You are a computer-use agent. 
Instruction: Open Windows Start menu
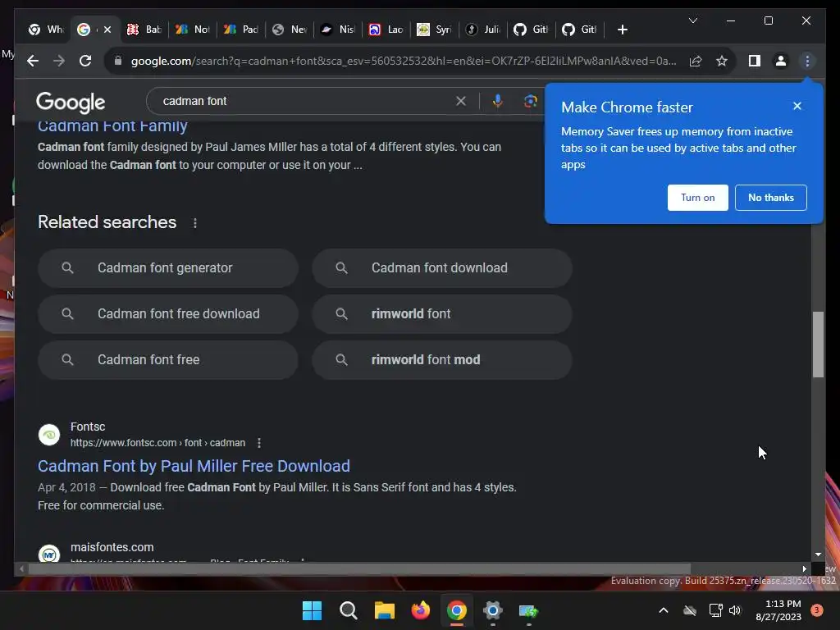(x=312, y=610)
